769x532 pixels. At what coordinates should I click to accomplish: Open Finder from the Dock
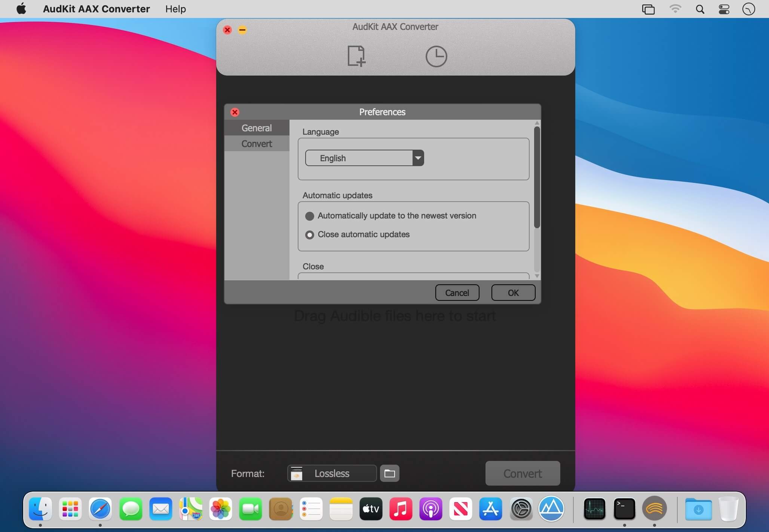coord(40,508)
